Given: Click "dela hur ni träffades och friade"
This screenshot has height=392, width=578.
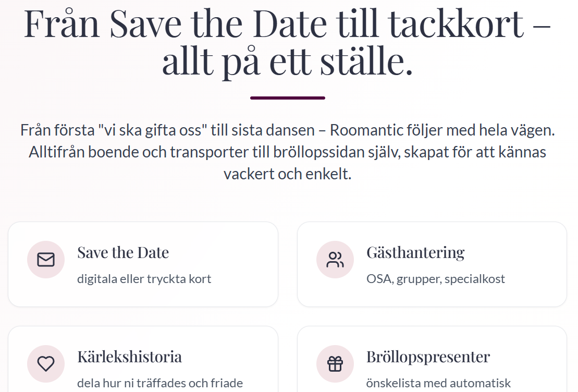Looking at the screenshot, I should (160, 383).
